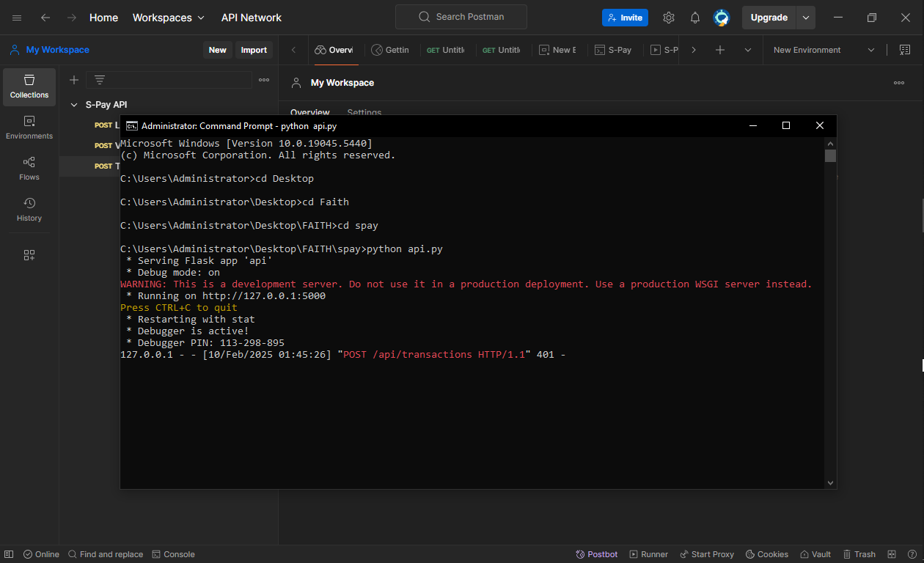Switch to second GET Untitled request tab
This screenshot has width=924, height=563.
[x=502, y=50]
